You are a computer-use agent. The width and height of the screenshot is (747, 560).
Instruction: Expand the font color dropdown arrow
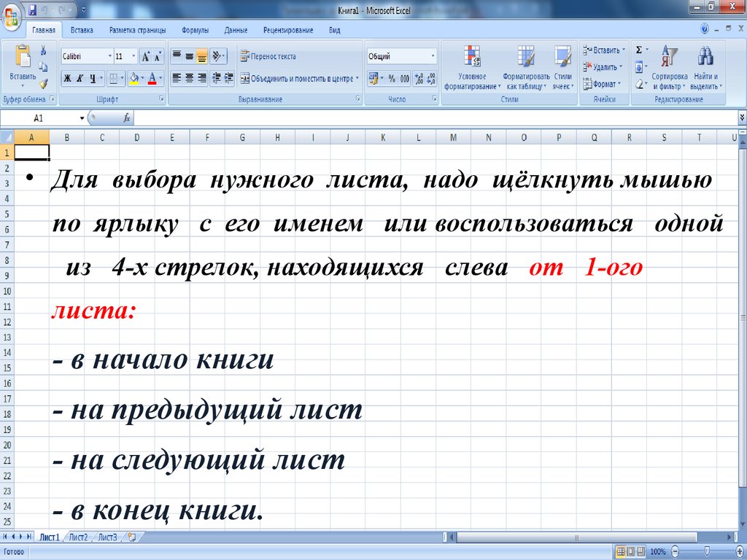[x=160, y=79]
